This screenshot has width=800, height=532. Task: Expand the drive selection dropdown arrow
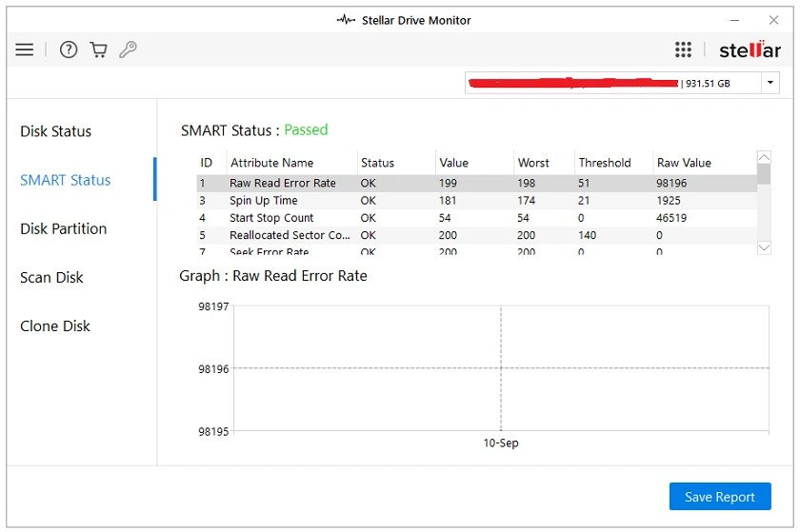tap(770, 83)
